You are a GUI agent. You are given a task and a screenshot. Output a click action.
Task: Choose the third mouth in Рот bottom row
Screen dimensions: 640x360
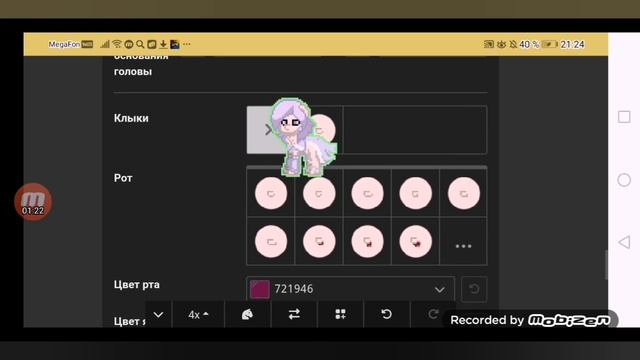click(367, 242)
